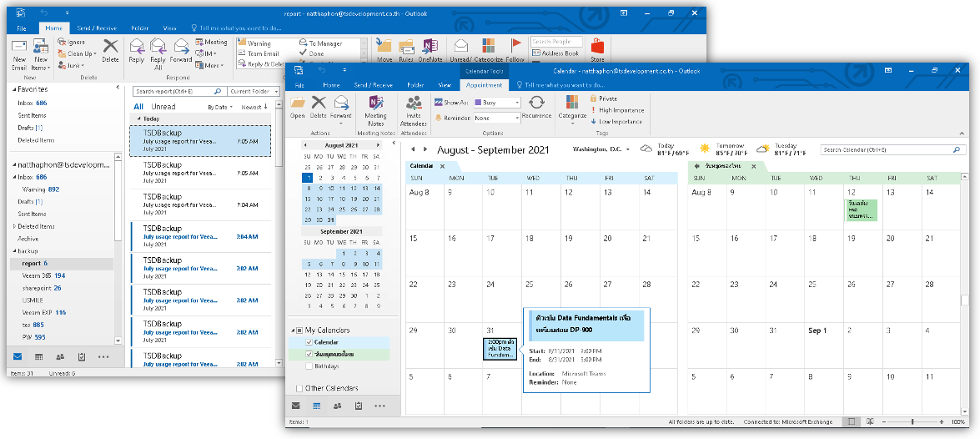Open the File tab in the mail window
This screenshot has height=439, width=980.
click(22, 28)
